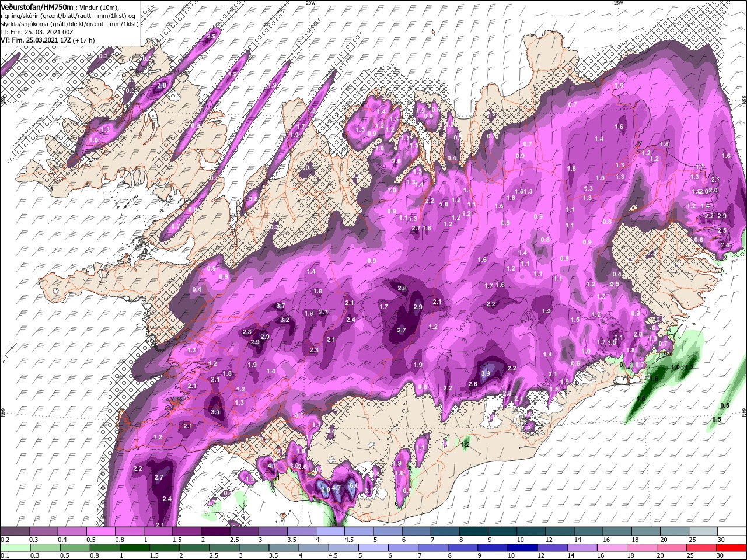747x560 pixels.
Task: Click the pink swatch between 18 and 20 in rain legend
Action: tap(642, 547)
